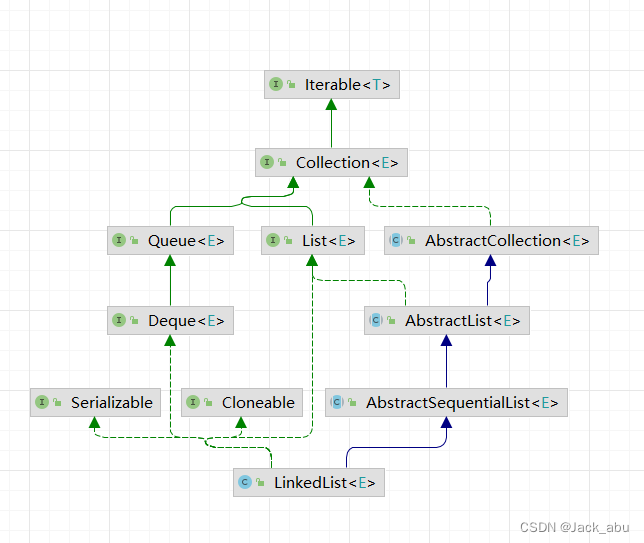Screen dimensions: 644x543
Task: Click the interface icon on Cloneable
Action: (x=193, y=402)
